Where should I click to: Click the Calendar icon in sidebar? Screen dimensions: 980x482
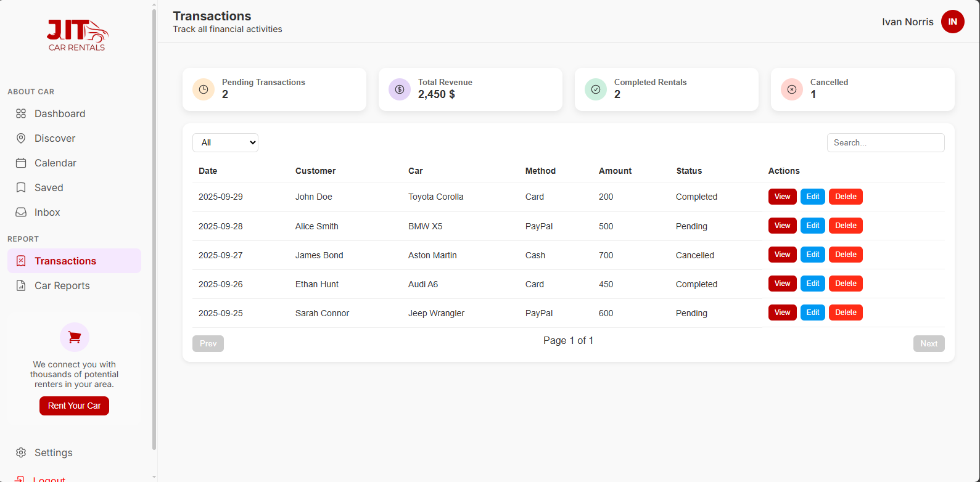(21, 163)
